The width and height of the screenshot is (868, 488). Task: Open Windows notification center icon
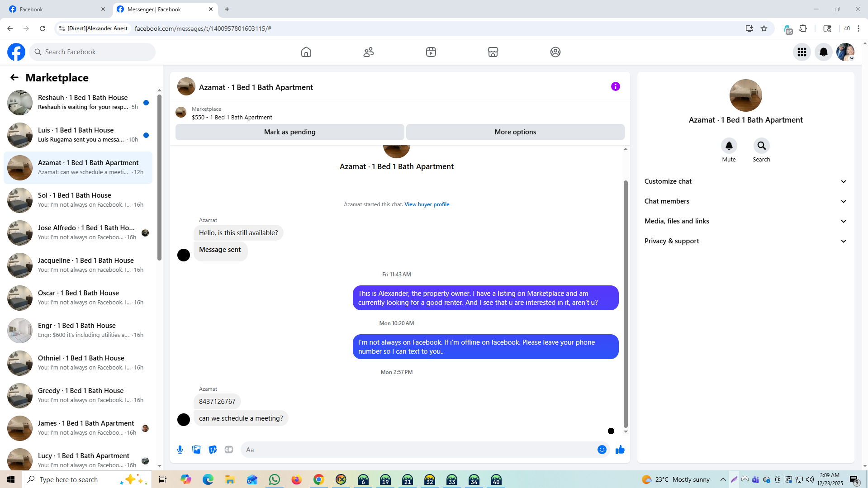coord(854,479)
